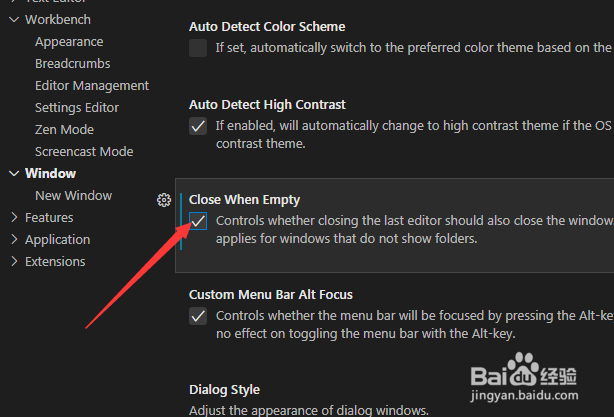This screenshot has height=417, width=614.
Task: Go to Breadcrumbs settings
Action: [x=72, y=64]
